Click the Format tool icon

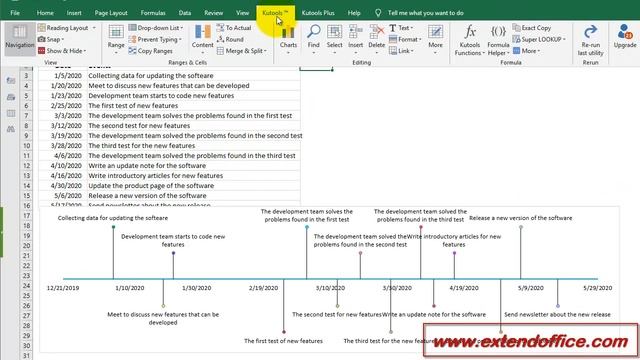(393, 39)
